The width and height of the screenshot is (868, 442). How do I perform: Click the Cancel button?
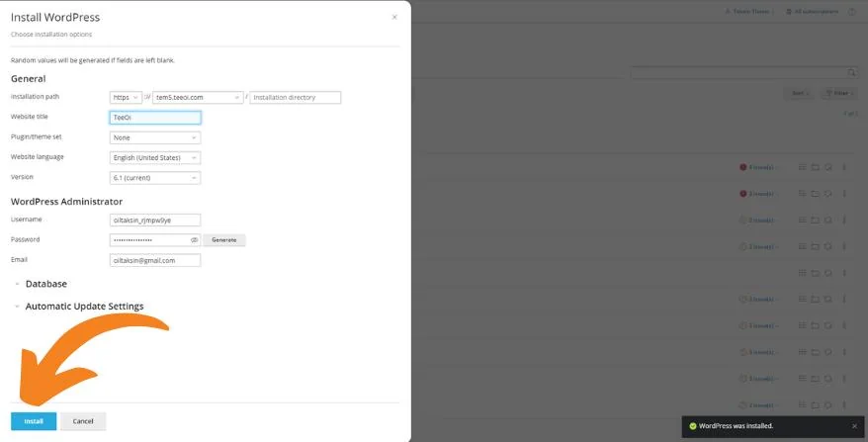[x=83, y=421]
